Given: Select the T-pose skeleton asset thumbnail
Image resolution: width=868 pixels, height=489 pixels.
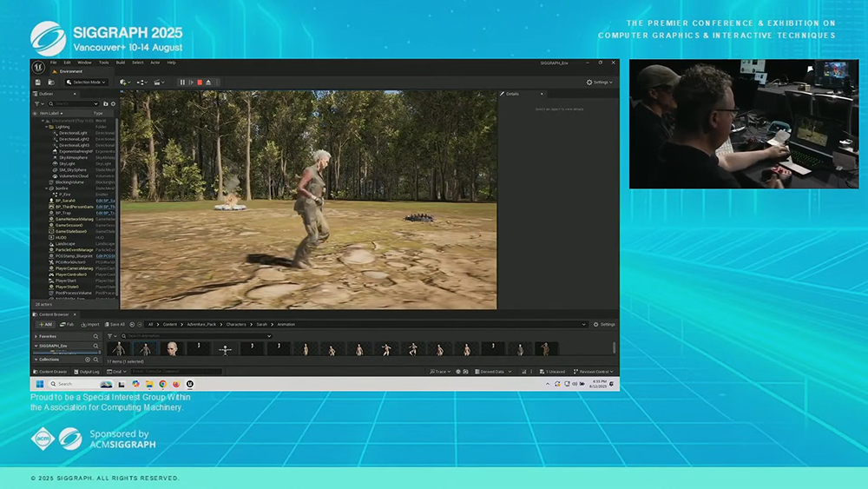Looking at the screenshot, I should tap(225, 348).
